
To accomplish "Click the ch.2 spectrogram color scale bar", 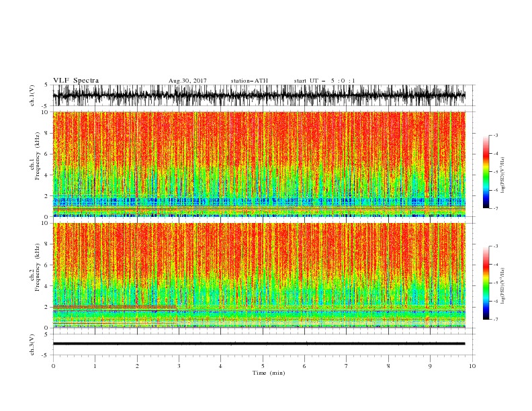I will click(486, 283).
